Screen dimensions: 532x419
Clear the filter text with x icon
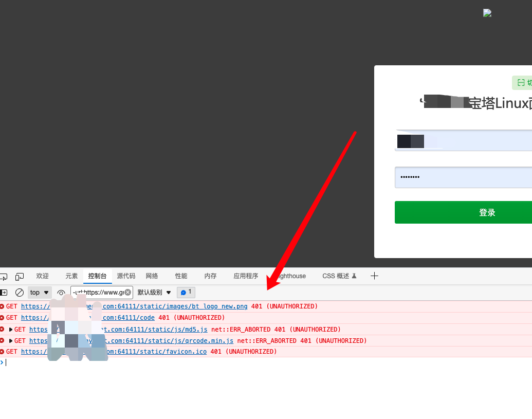click(x=128, y=293)
